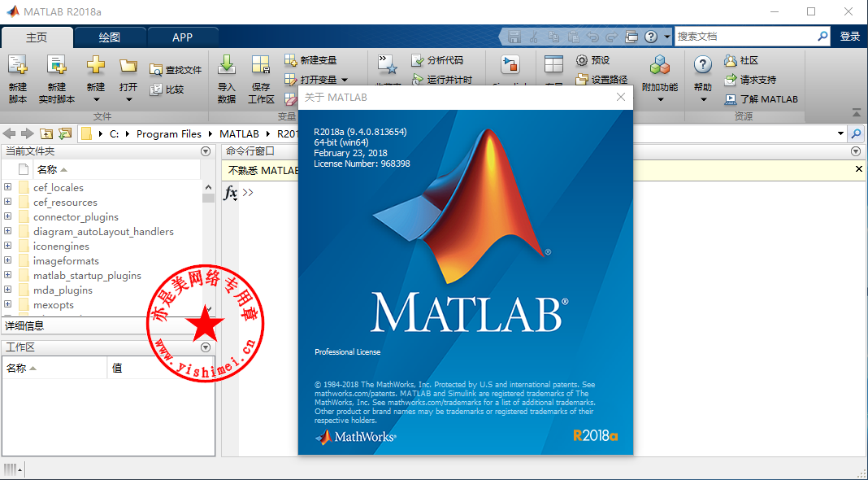Open the 命令行窗口 panel actions menu
Screen dimensions: 868x480
click(x=856, y=151)
